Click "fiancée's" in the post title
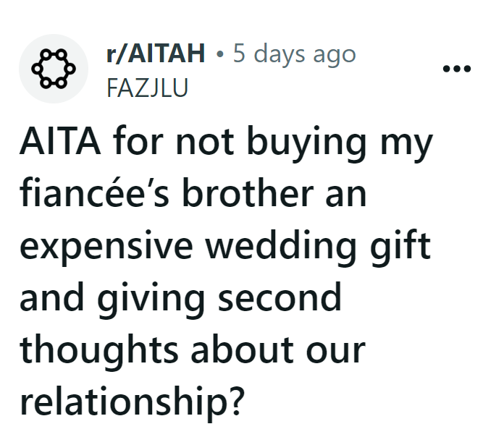The width and height of the screenshot is (504, 437). point(94,195)
